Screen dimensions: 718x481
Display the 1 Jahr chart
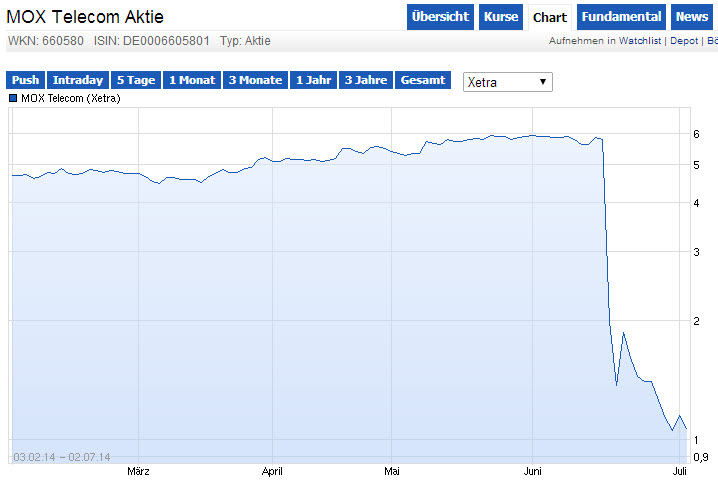(313, 80)
